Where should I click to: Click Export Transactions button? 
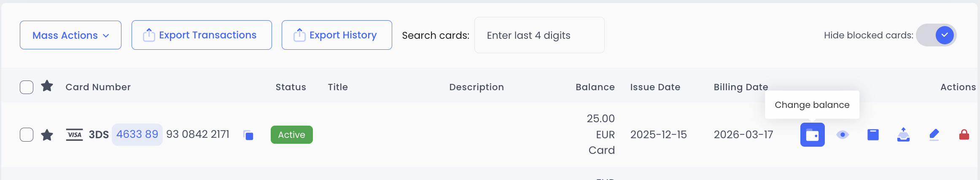pos(202,35)
